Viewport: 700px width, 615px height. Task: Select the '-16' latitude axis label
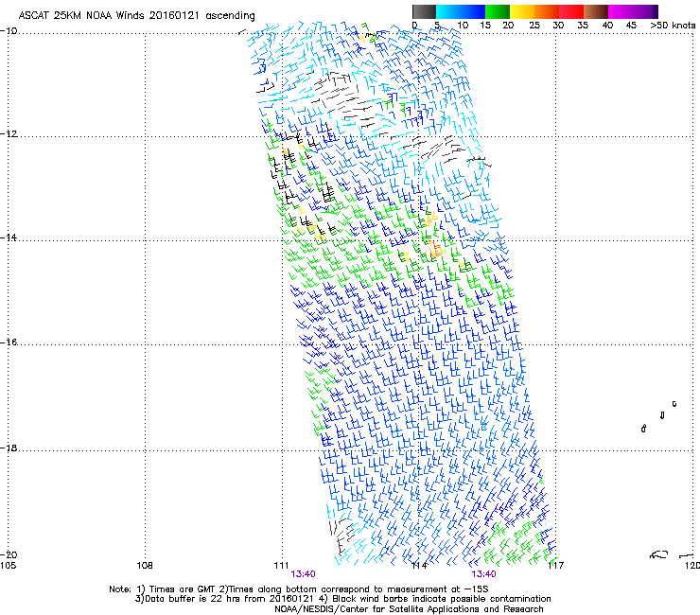pos(9,343)
